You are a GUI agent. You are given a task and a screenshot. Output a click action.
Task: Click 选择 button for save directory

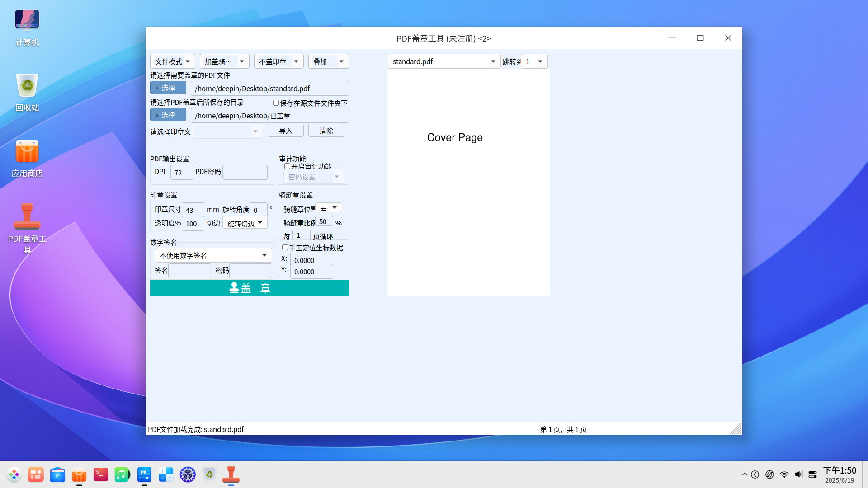168,115
